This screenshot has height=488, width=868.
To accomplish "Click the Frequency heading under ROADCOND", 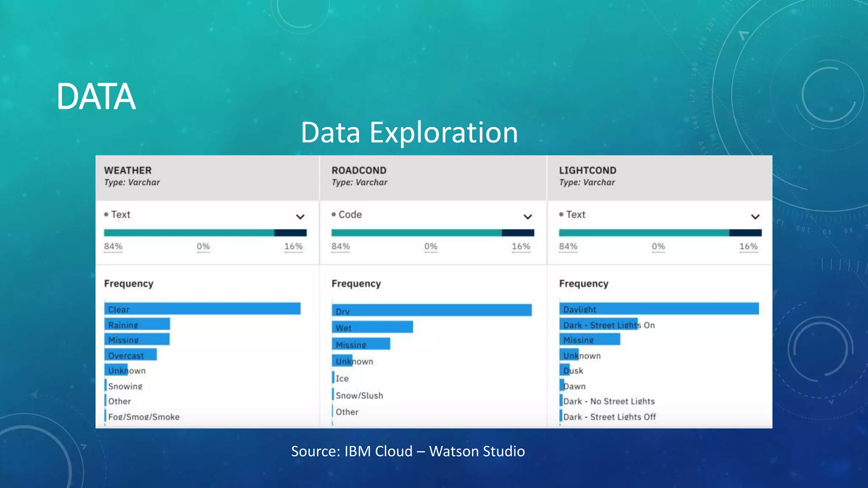I will (x=356, y=283).
